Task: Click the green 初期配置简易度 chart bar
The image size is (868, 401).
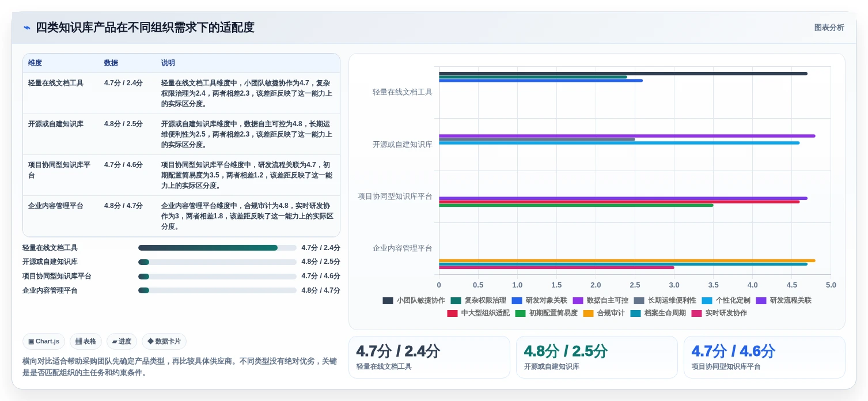Action: click(576, 205)
